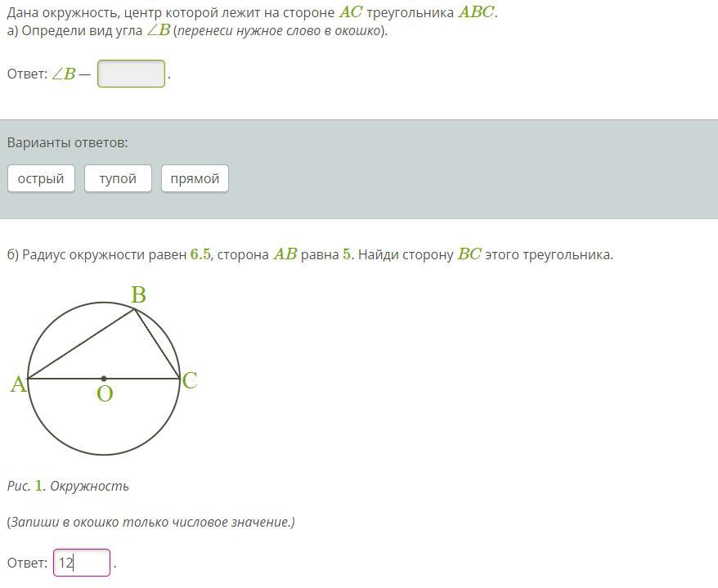Screen dimensions: 718x588
Task: Choose the "тупой" answer option
Action: coord(118,178)
